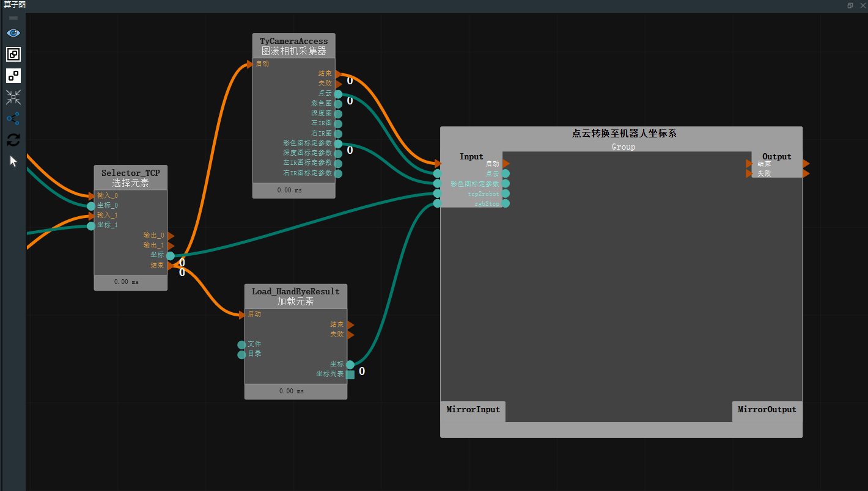The image size is (868, 491).
Task: Click the Output block label in group
Action: 777,156
